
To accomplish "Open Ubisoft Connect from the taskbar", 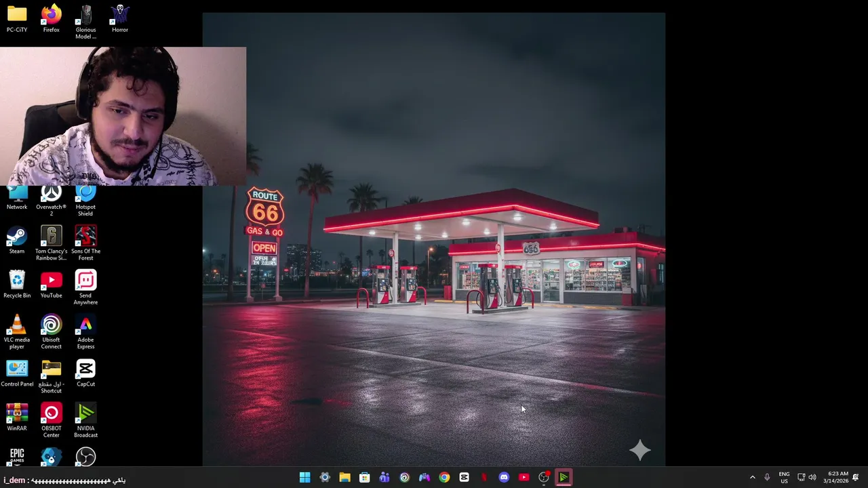I will [x=404, y=477].
